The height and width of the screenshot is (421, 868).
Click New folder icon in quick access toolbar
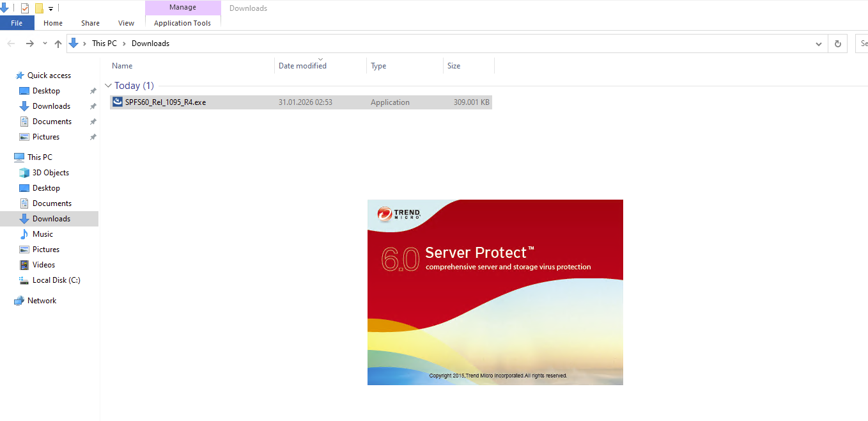pyautogui.click(x=39, y=8)
